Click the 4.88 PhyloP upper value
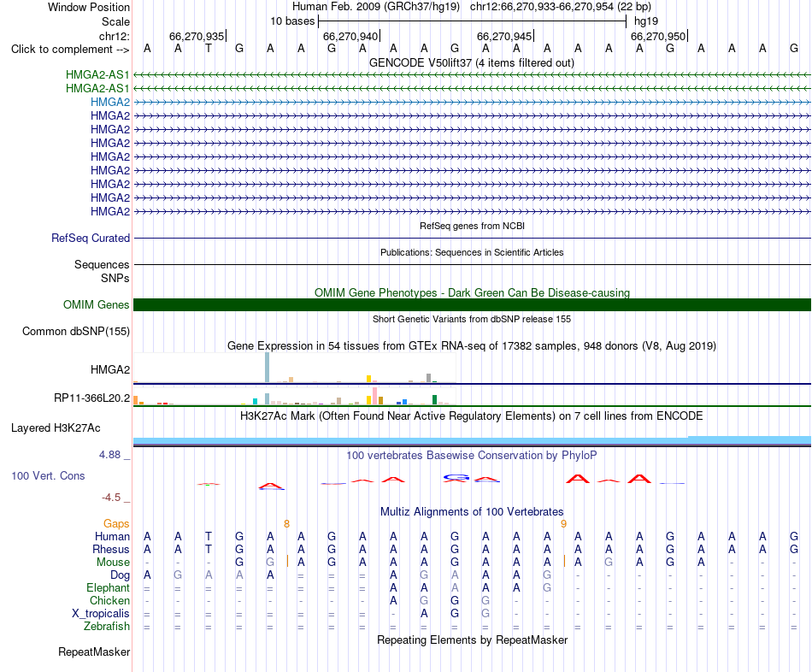812x672 pixels. coord(109,455)
